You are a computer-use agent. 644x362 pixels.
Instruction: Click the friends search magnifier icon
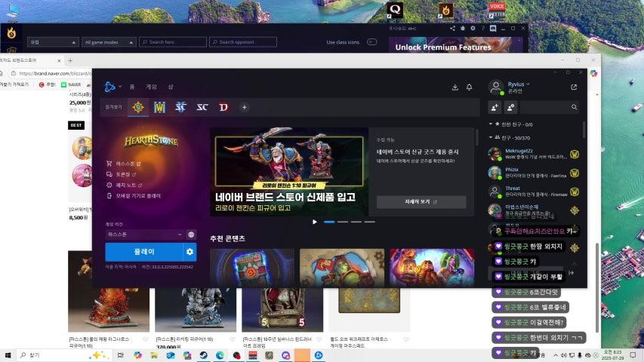click(x=575, y=107)
